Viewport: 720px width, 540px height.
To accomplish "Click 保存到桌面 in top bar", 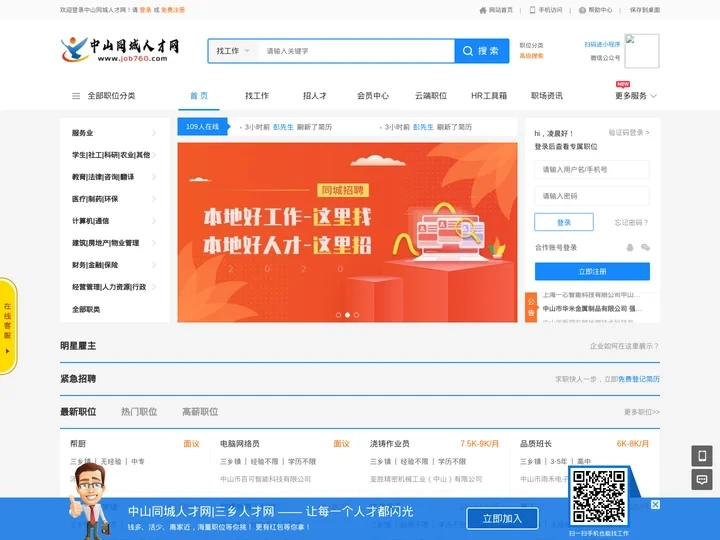I will pos(645,10).
